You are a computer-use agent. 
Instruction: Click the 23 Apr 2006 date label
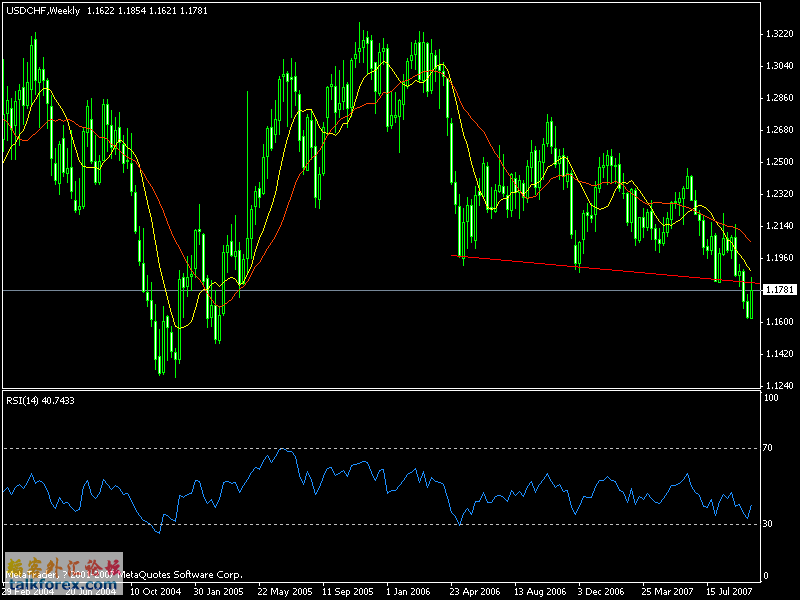click(x=474, y=591)
